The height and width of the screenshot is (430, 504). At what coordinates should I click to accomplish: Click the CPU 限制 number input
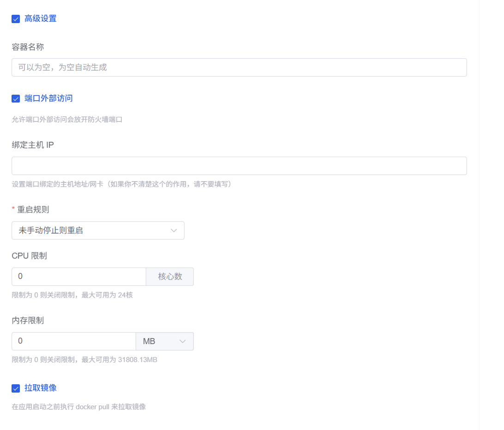(x=78, y=277)
